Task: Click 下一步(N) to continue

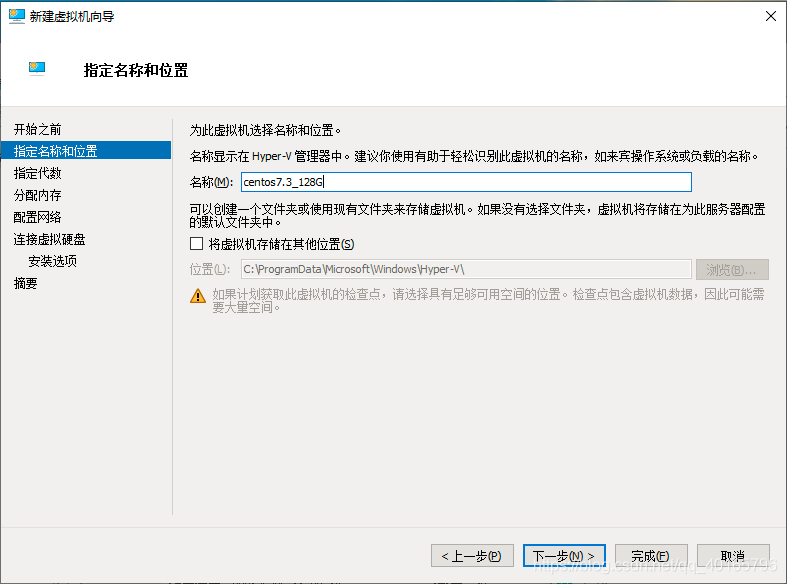Action: pos(564,555)
